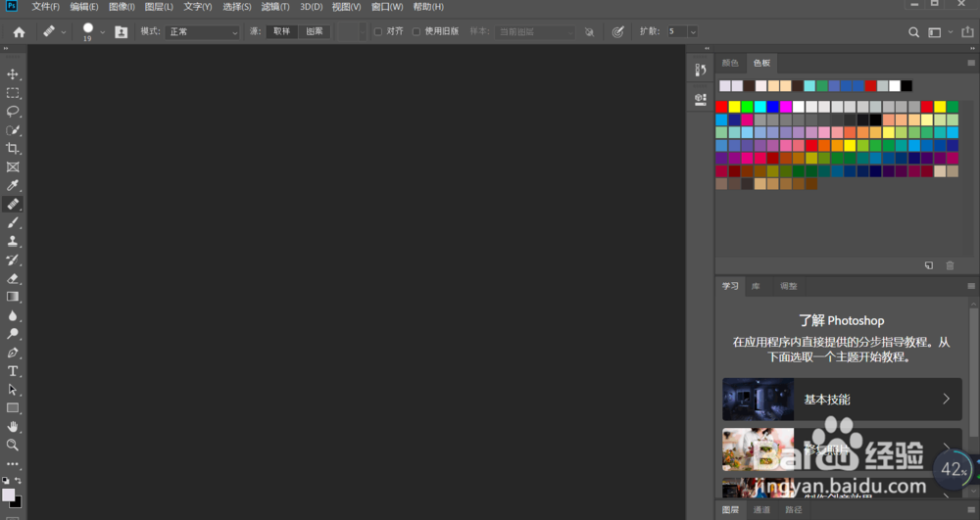Select the Zoom tool
This screenshot has width=980, height=520.
(13, 446)
